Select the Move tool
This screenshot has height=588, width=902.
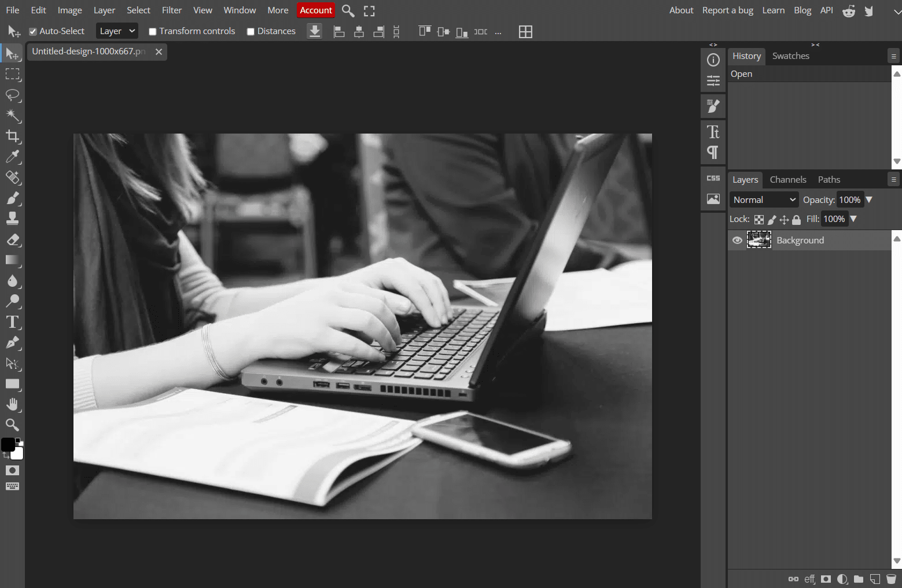13,53
